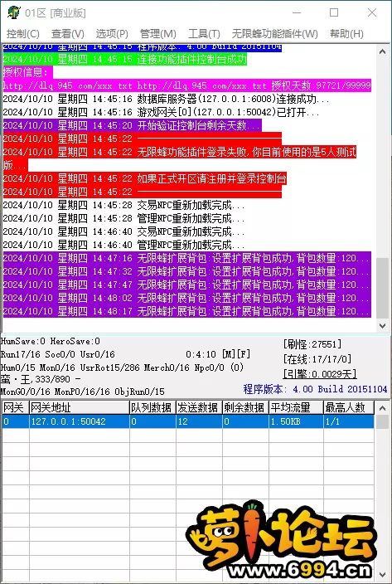Open the 控制(C) menu
The height and width of the screenshot is (584, 392).
pyautogui.click(x=22, y=34)
